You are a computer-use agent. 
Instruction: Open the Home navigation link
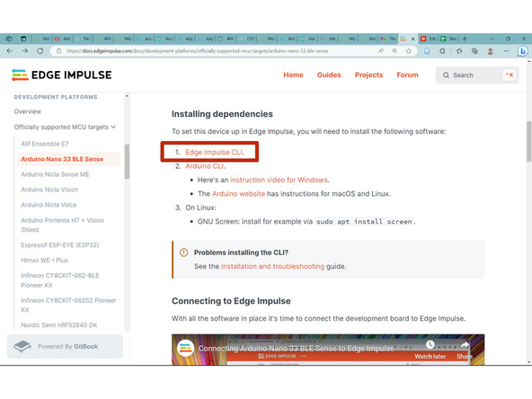[x=293, y=75]
